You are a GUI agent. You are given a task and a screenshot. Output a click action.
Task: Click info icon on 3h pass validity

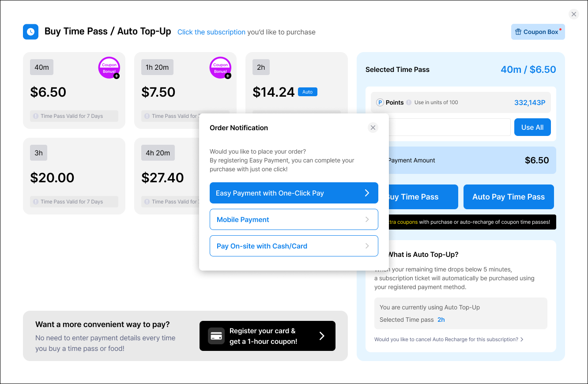[36, 202]
